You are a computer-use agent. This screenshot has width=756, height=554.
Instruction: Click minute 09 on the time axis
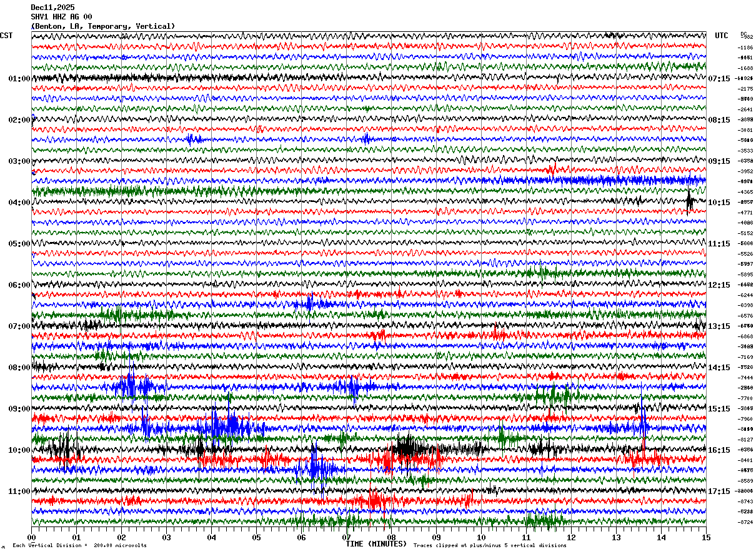[436, 537]
